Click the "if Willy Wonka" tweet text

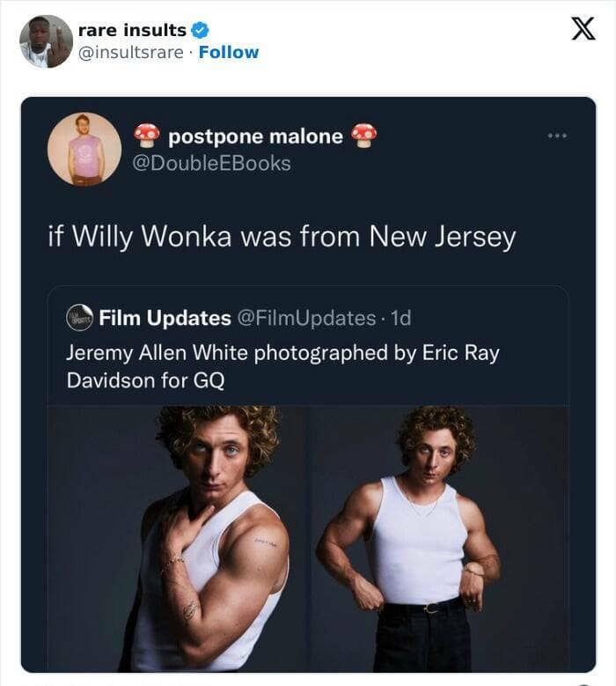[x=282, y=237]
